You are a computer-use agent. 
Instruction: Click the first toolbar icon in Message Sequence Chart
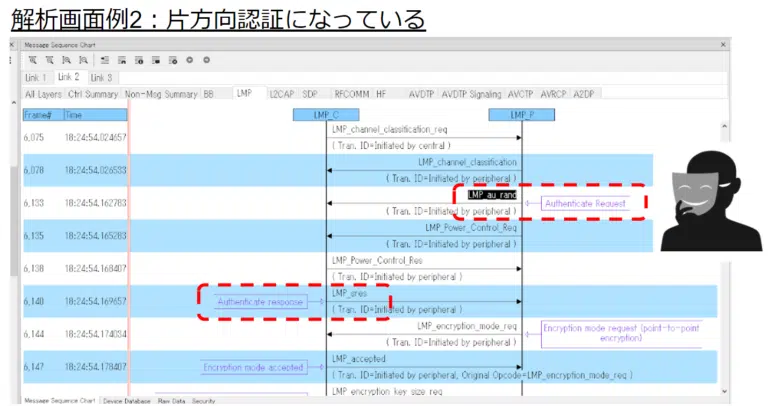tap(32, 60)
